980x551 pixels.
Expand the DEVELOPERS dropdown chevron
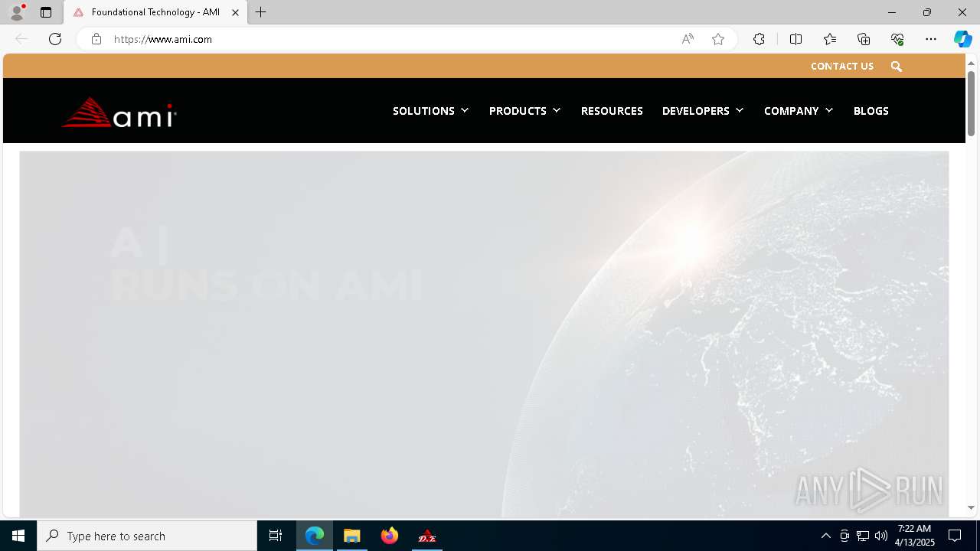tap(740, 111)
